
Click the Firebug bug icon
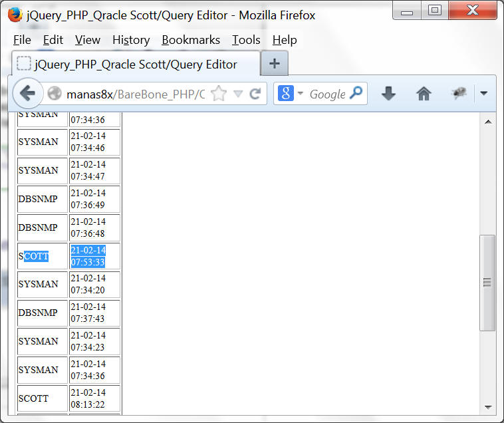459,93
